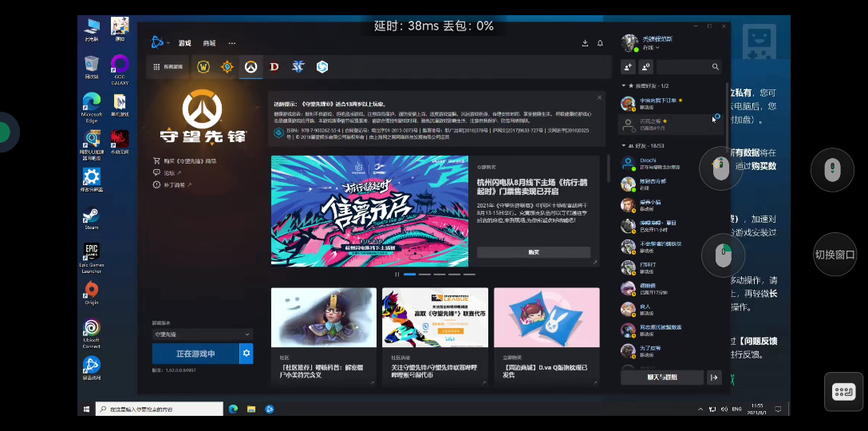Switch to the 游戏 (Games) tab
Image resolution: width=868 pixels, height=431 pixels.
tap(184, 43)
